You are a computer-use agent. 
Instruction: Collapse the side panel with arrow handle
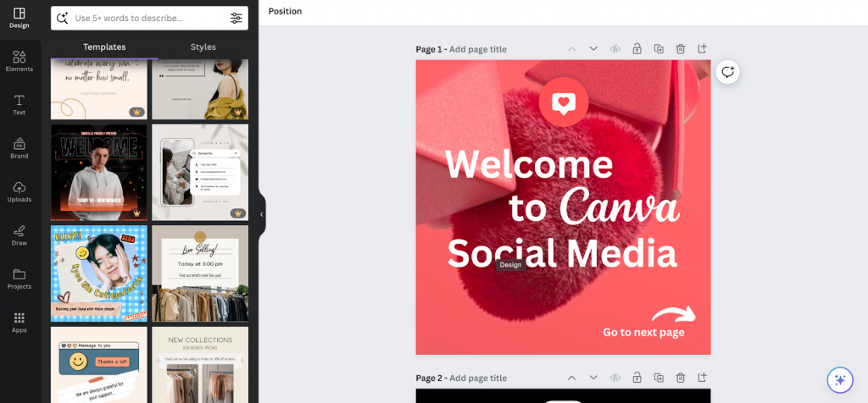click(262, 214)
